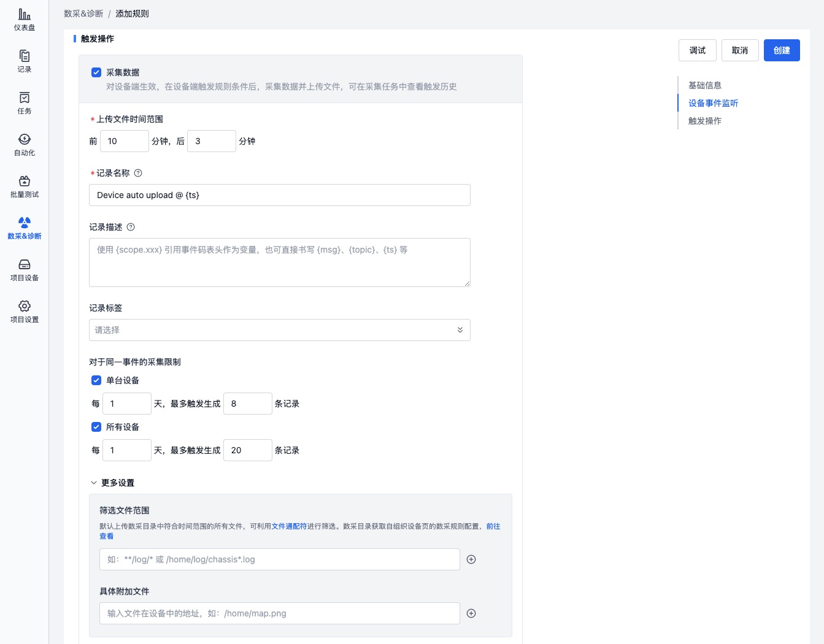Collapse the 更多设置 section
Viewport: 824px width, 644px height.
[x=112, y=483]
